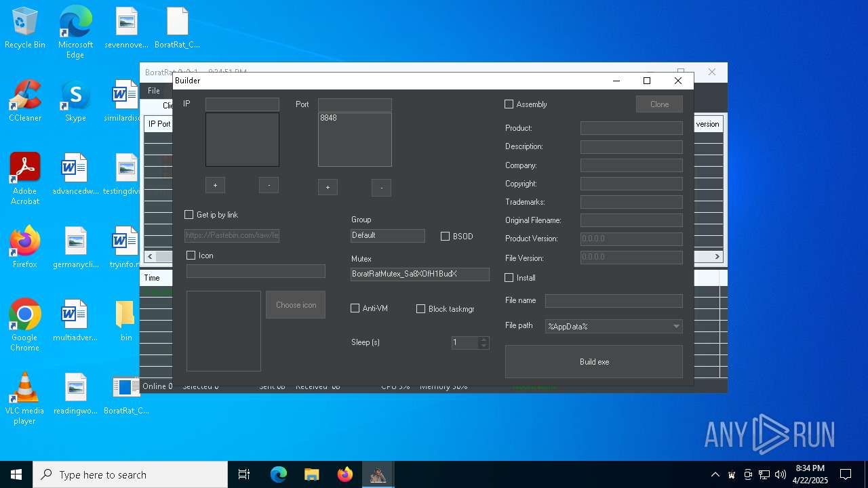Open the bin folder icon
This screenshot has height=488, width=868.
click(x=126, y=321)
